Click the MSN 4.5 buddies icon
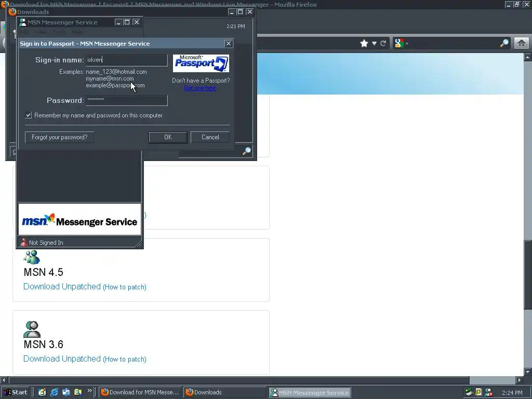The image size is (532, 399). pyautogui.click(x=32, y=257)
